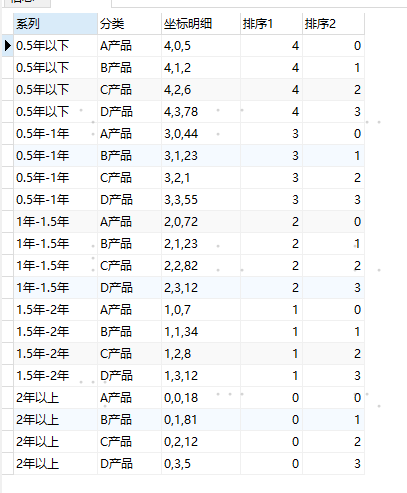This screenshot has height=493, width=407.
Task: Sort by the 排序1 column header
Action: [271, 24]
